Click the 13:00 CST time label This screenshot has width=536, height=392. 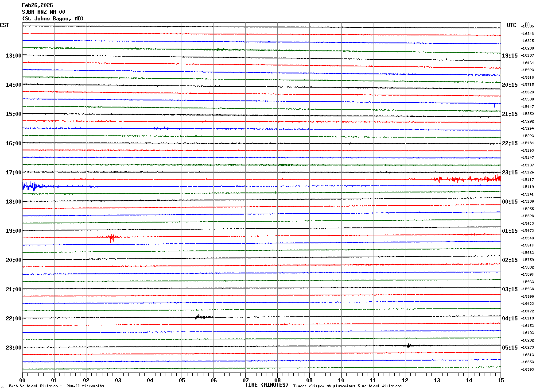13,56
